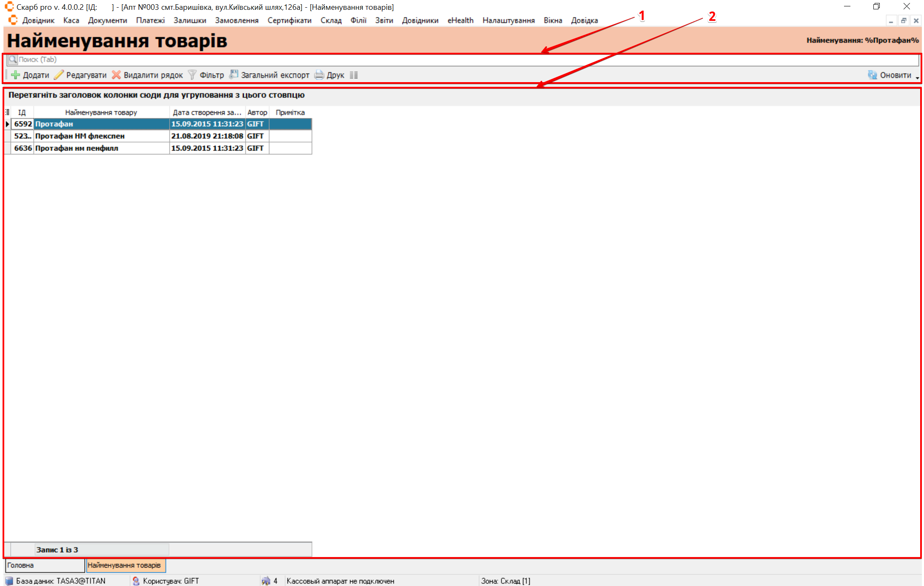
Task: Select the Протафан НМ флекспен row
Action: [x=101, y=136]
